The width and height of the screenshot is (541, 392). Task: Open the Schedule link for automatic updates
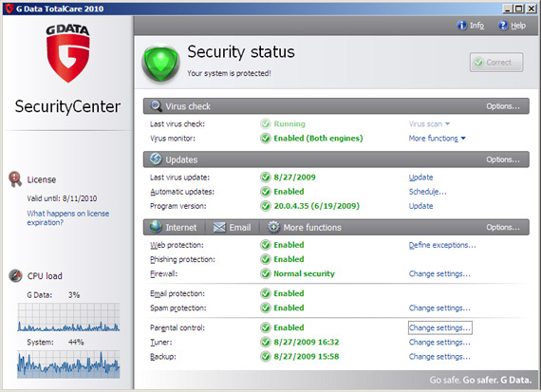tap(427, 192)
